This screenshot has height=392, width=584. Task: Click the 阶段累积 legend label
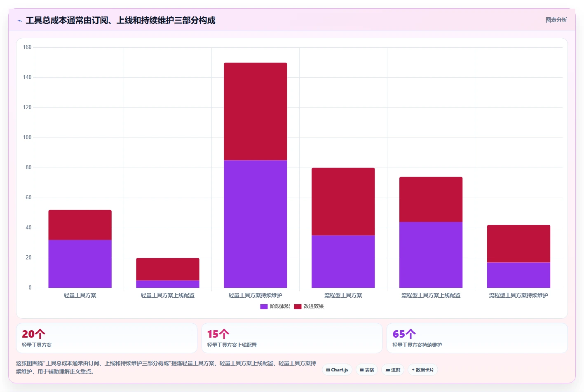(x=280, y=306)
